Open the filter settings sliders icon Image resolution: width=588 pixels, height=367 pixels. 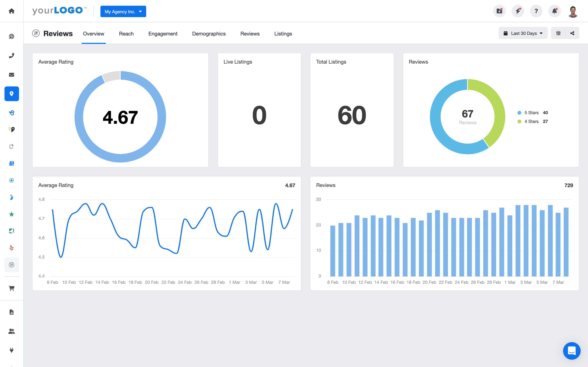(558, 33)
